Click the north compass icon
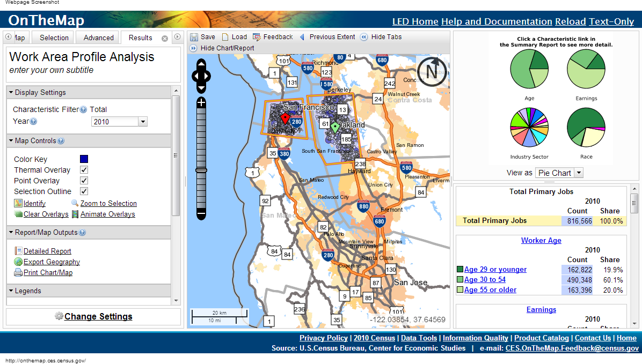 432,72
